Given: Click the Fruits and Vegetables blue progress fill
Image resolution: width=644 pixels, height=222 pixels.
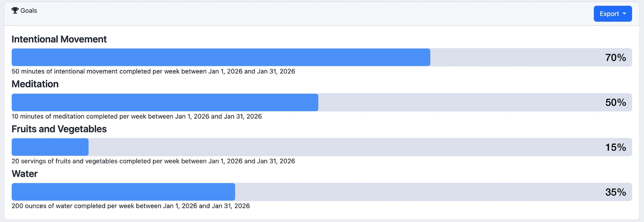Looking at the screenshot, I should (50, 147).
